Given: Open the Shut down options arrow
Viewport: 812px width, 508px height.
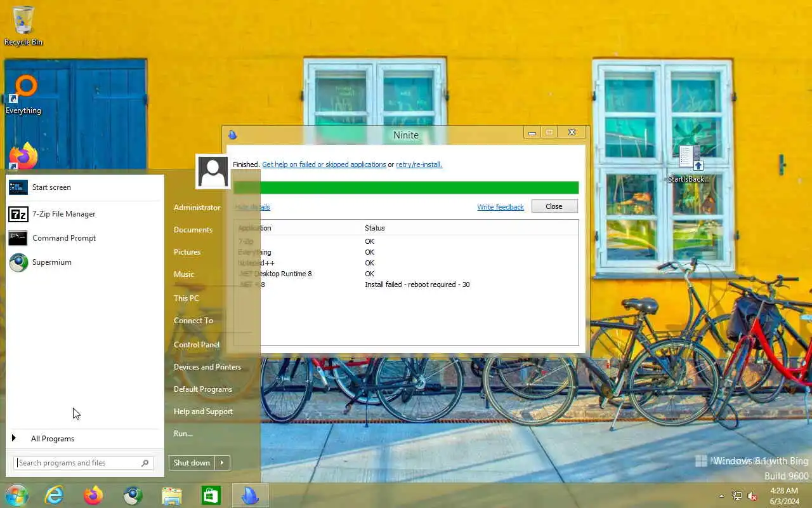Looking at the screenshot, I should (222, 463).
